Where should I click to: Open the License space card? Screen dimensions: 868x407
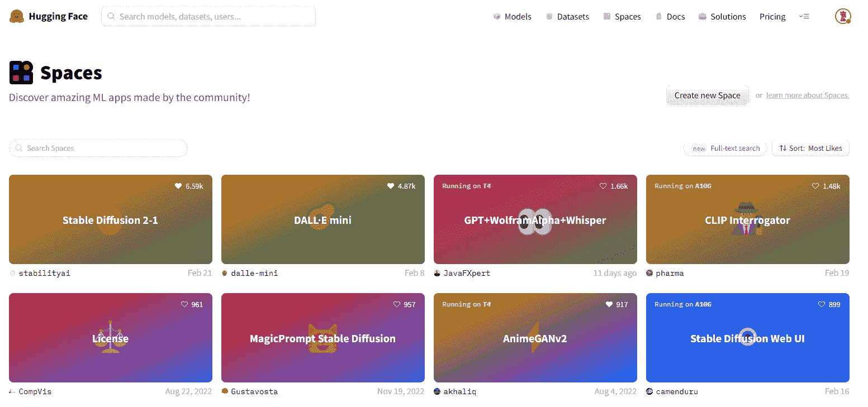tap(111, 338)
